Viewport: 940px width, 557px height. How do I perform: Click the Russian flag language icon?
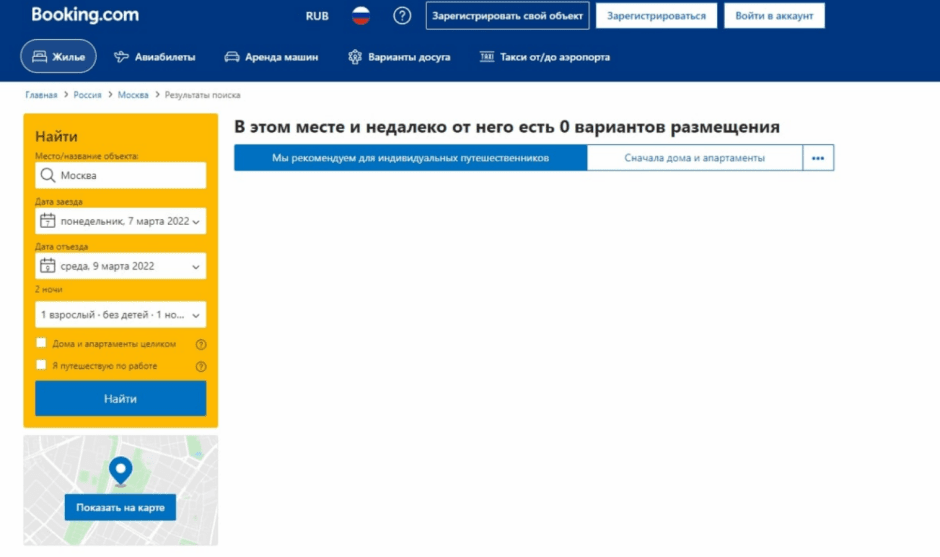[361, 16]
